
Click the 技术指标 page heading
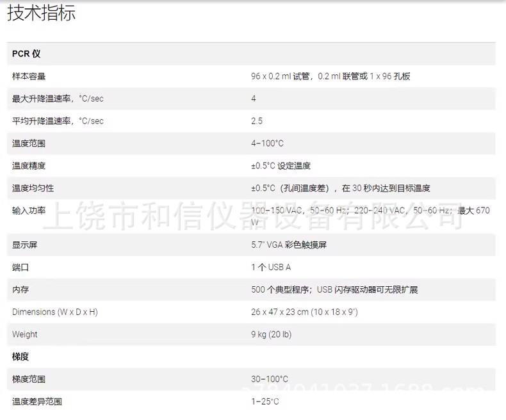tap(41, 13)
